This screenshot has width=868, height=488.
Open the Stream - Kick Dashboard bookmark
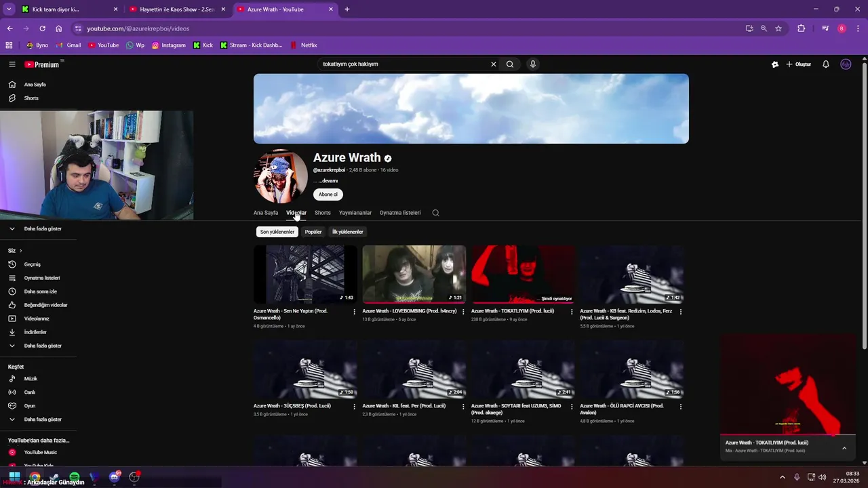point(252,45)
